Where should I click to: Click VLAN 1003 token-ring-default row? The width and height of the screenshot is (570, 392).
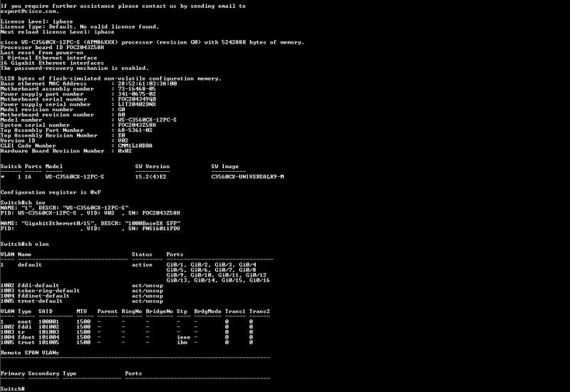82,291
